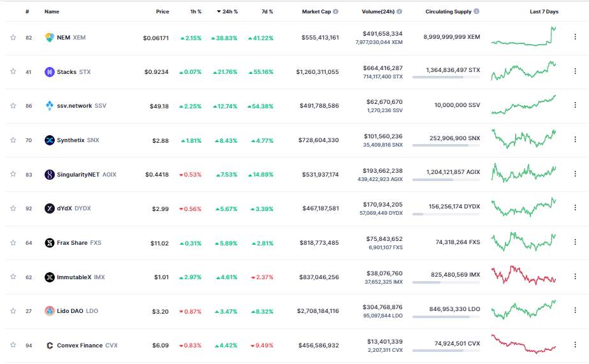Star Stacks STX in watchlist
The height and width of the screenshot is (364, 589).
(13, 71)
